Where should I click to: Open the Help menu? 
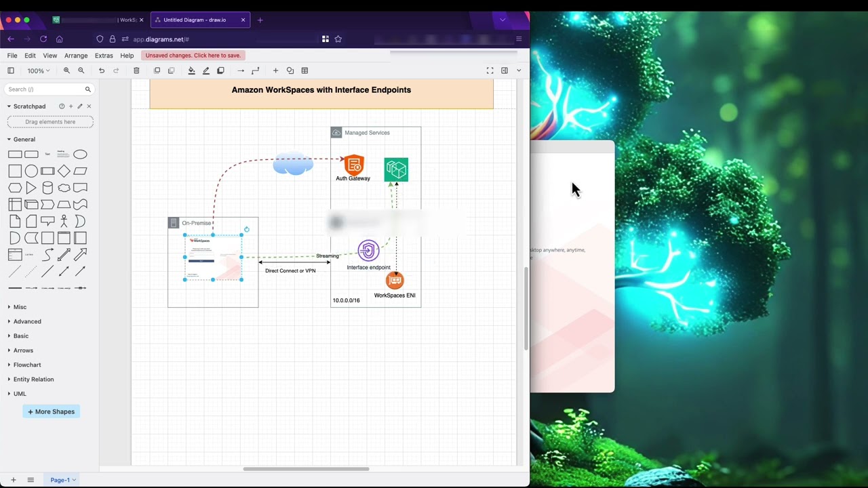tap(127, 56)
